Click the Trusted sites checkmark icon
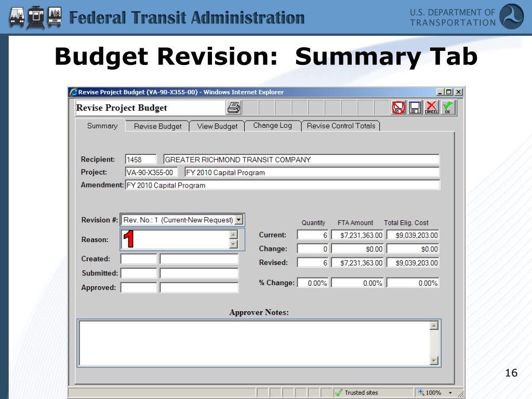Viewport: 532px width, 399px height. (x=338, y=393)
